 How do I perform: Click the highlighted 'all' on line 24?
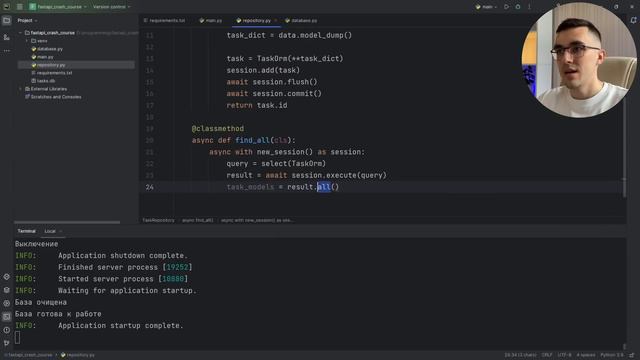[324, 187]
